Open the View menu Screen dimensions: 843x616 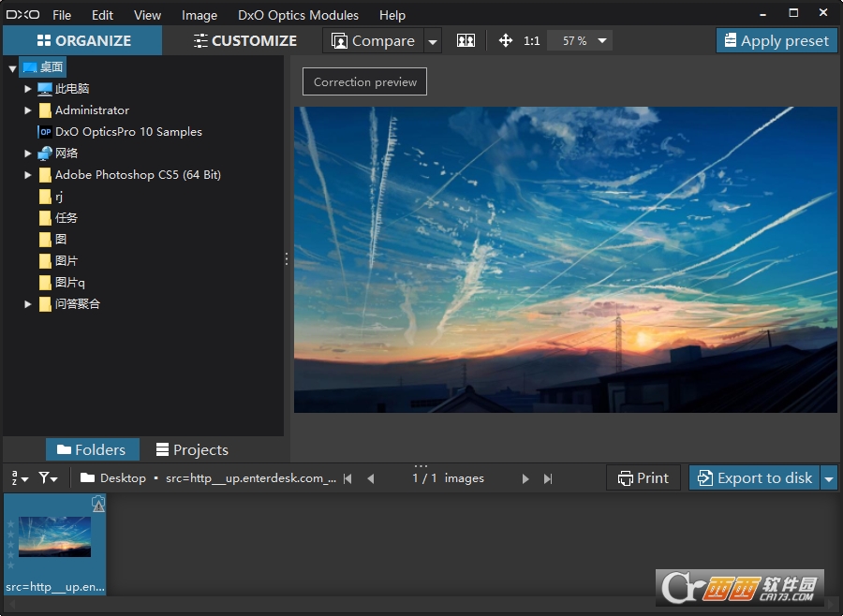click(147, 15)
